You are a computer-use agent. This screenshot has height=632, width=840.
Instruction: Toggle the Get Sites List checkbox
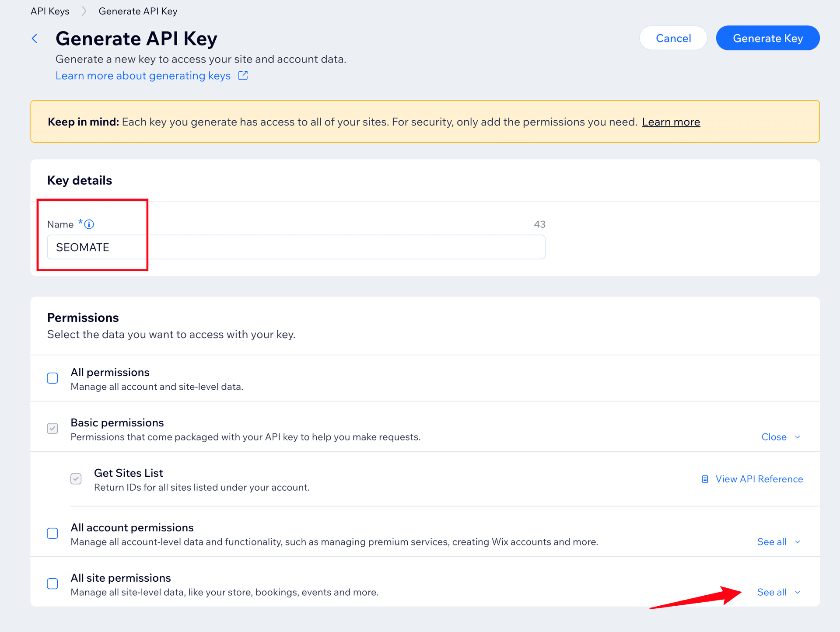(x=76, y=478)
